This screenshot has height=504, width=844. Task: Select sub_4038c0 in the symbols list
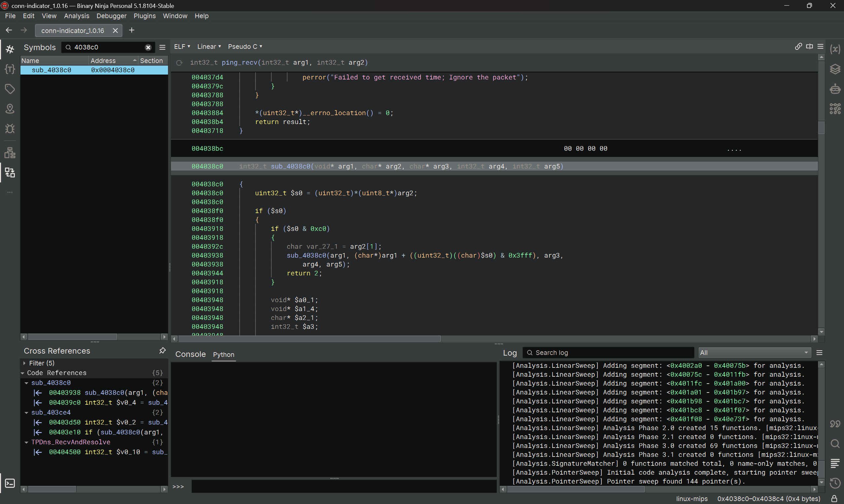[x=51, y=70]
